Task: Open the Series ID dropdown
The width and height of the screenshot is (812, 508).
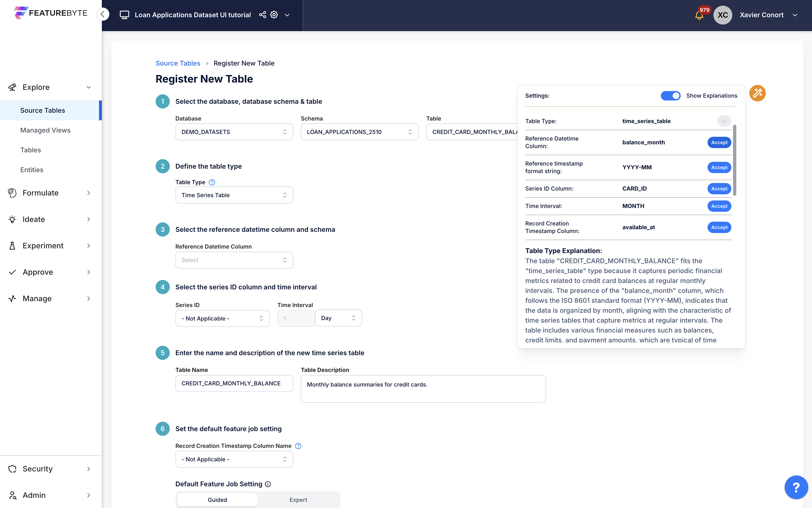Action: (222, 318)
